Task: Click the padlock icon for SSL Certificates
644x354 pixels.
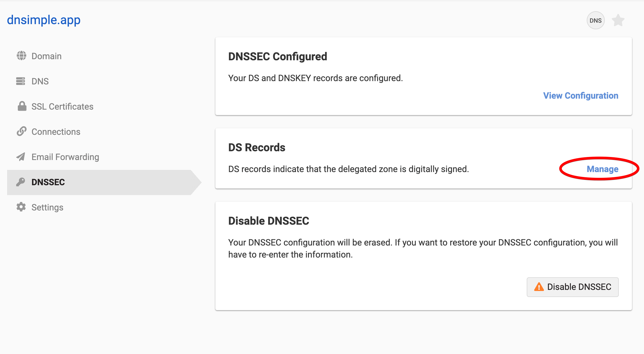Action: [22, 106]
